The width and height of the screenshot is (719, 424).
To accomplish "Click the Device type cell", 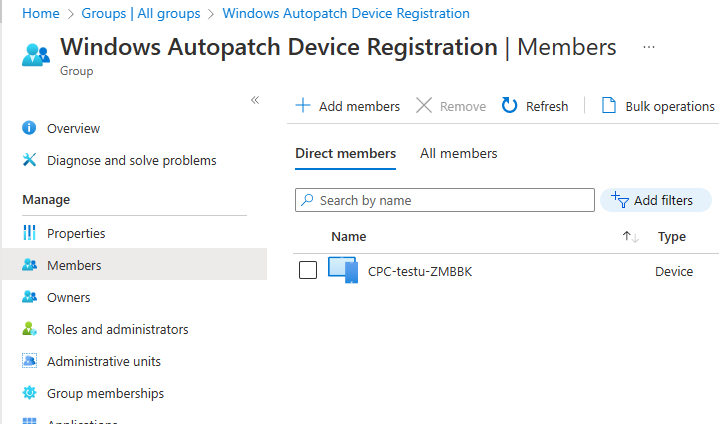I will pyautogui.click(x=674, y=271).
